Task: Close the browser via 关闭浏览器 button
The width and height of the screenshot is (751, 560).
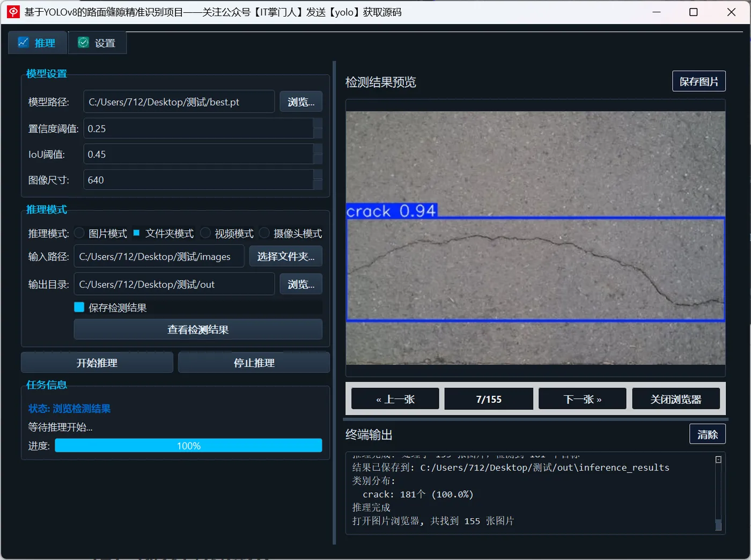Action: click(675, 398)
